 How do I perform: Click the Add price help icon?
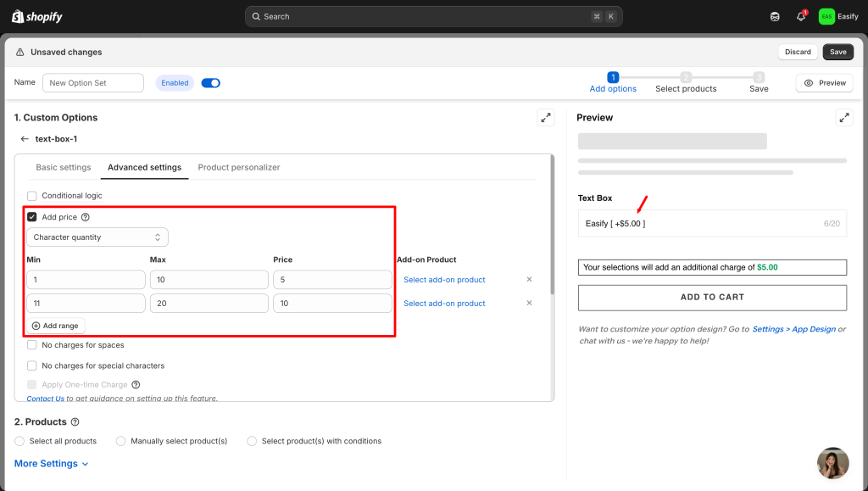[85, 217]
